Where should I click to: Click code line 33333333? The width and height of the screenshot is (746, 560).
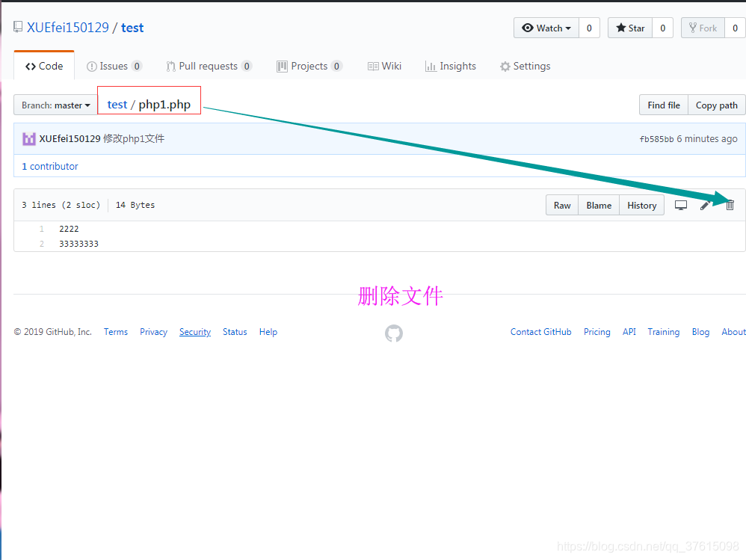[x=78, y=244]
